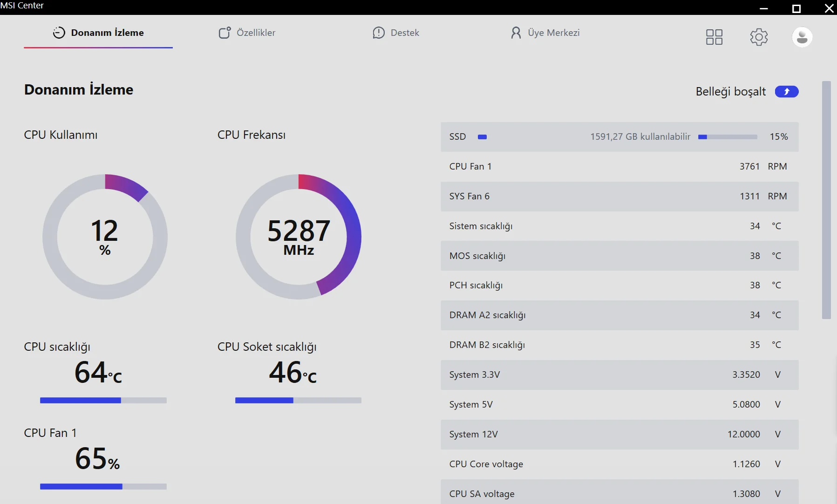
Task: Click the CPU Kullanımı label
Action: point(61,135)
